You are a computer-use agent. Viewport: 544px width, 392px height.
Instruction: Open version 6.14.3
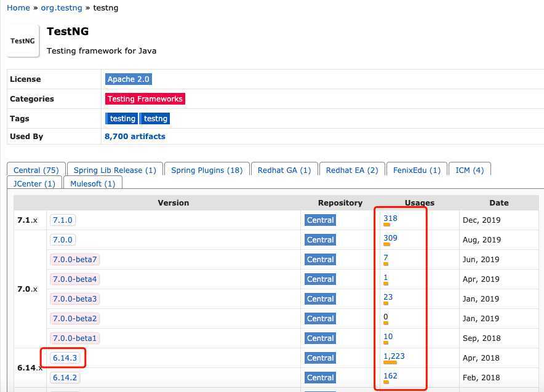pos(65,358)
